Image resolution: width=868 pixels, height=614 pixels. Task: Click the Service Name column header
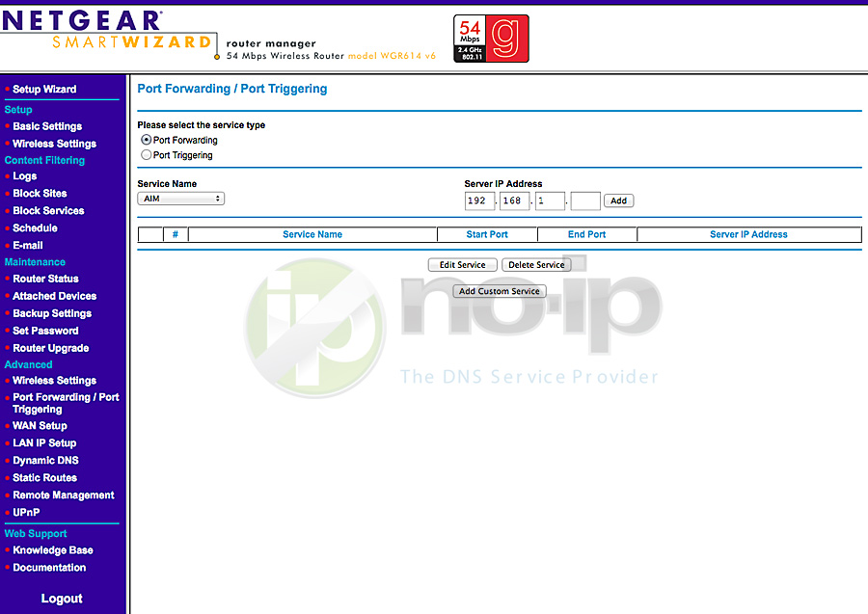pos(312,234)
